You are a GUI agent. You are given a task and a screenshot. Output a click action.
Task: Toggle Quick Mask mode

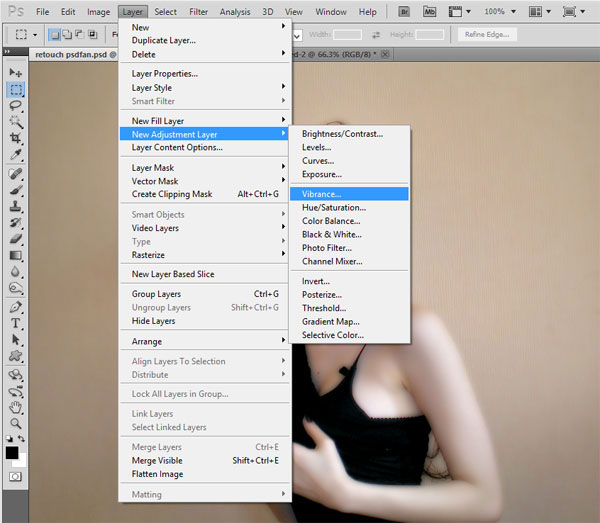15,477
